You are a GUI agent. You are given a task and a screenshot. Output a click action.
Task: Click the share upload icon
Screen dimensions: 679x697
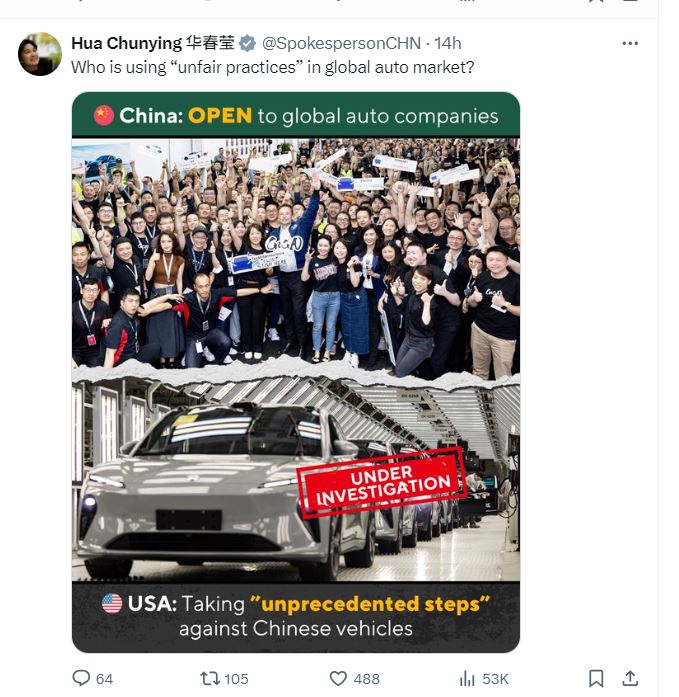pyautogui.click(x=630, y=678)
